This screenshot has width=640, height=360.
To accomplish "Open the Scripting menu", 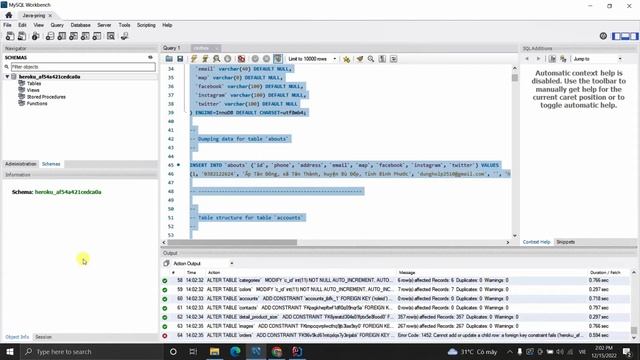I will [x=146, y=25].
